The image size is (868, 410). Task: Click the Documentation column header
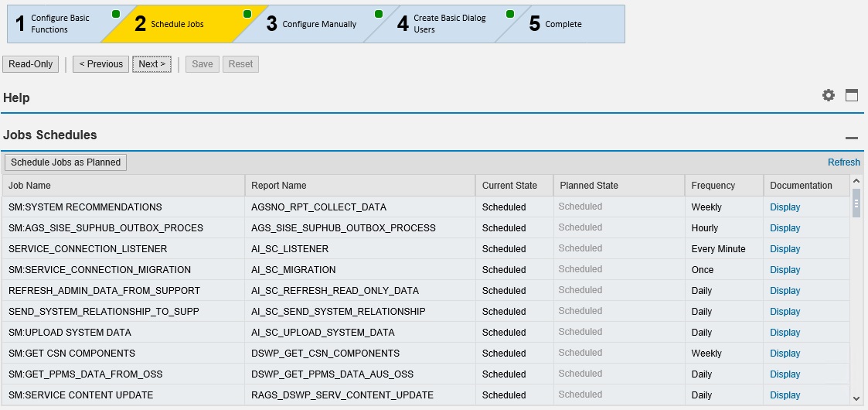[807, 186]
